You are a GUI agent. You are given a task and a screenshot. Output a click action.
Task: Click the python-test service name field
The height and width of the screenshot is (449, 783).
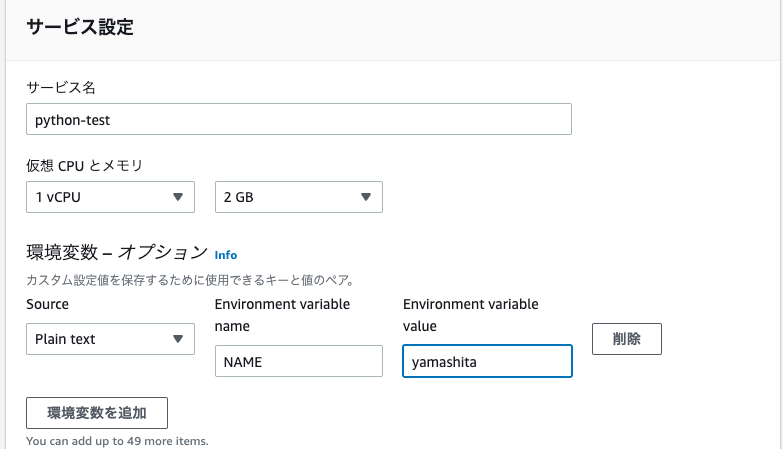(x=299, y=119)
